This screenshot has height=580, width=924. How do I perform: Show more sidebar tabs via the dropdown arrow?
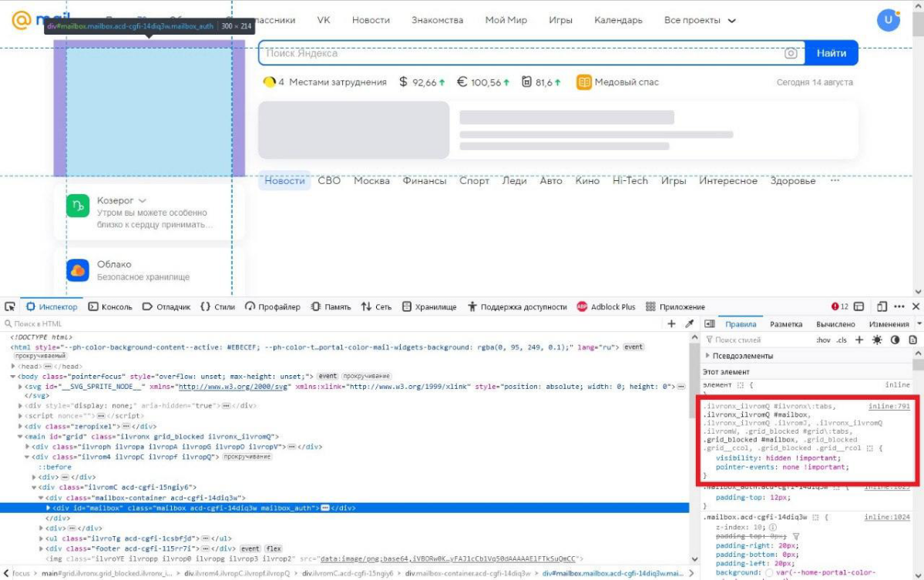coord(919,324)
